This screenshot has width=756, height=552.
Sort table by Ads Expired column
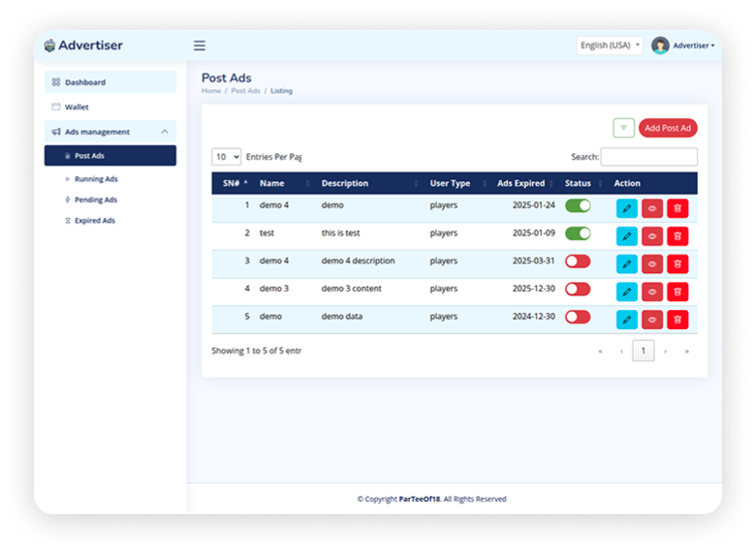tap(523, 183)
